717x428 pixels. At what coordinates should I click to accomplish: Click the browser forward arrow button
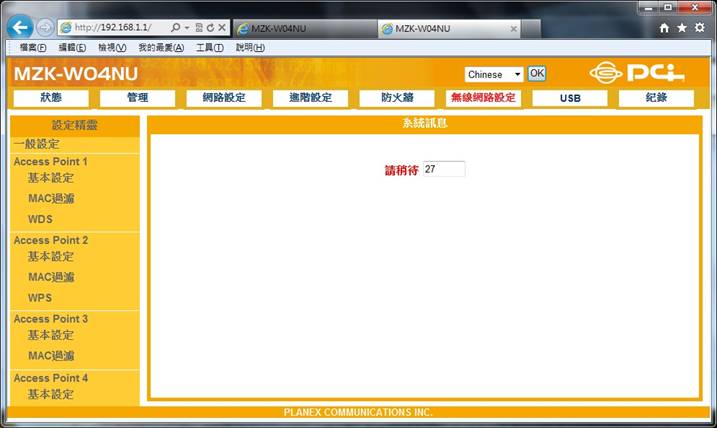[x=45, y=28]
